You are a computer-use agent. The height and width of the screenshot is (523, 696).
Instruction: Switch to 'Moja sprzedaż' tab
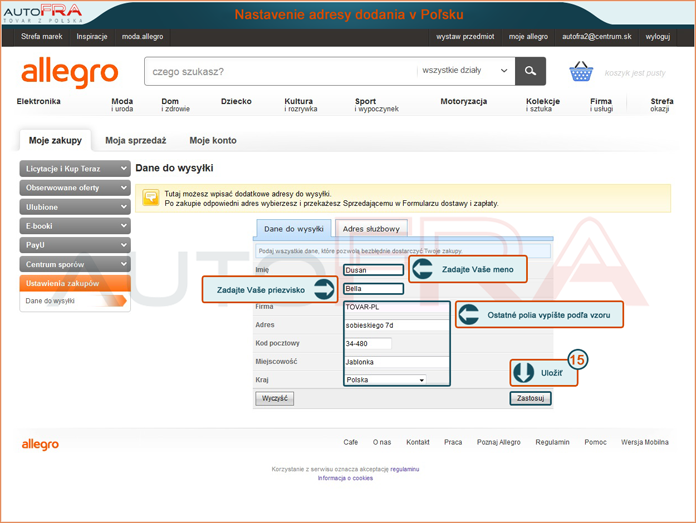point(136,140)
